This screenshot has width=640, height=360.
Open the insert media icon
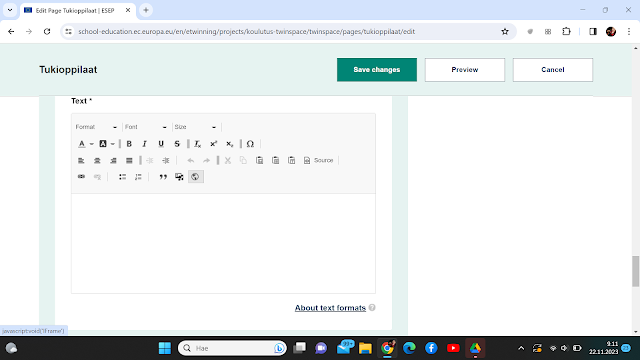[179, 177]
